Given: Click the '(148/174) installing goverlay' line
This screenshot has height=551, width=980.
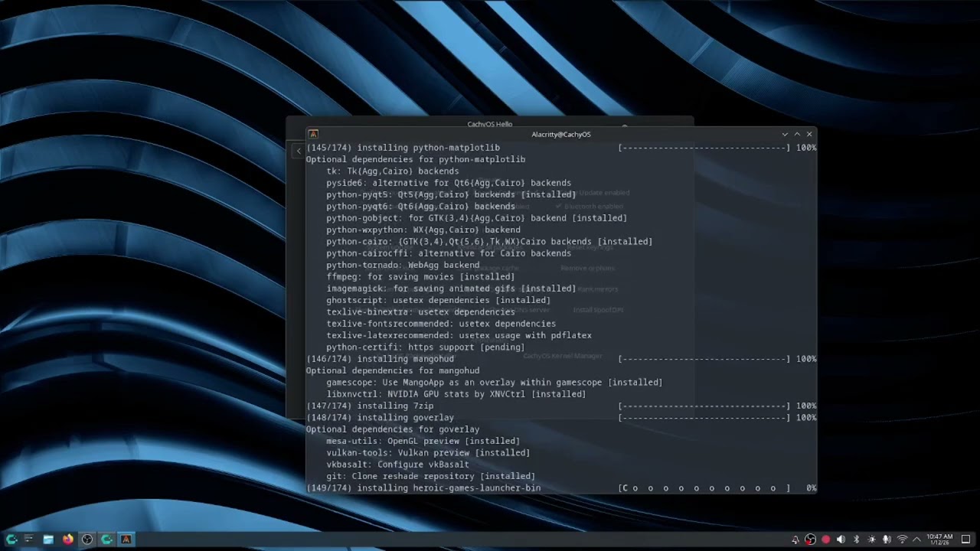Looking at the screenshot, I should pyautogui.click(x=380, y=418).
